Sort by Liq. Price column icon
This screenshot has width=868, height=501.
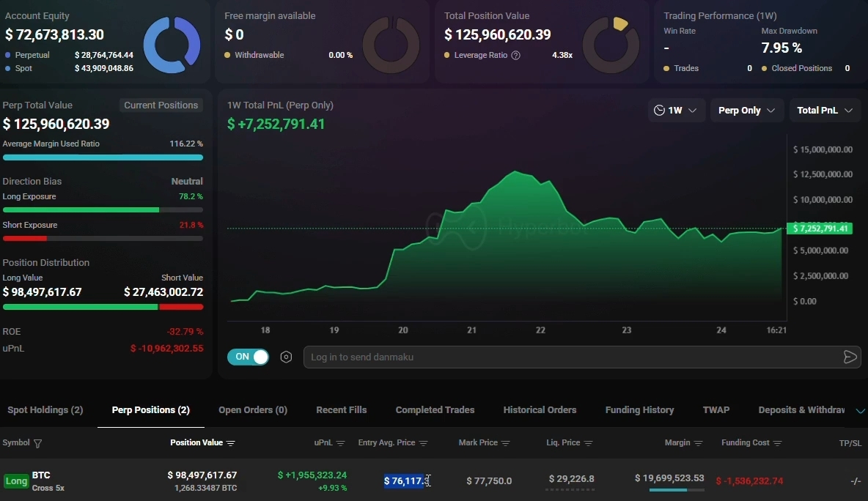click(589, 443)
